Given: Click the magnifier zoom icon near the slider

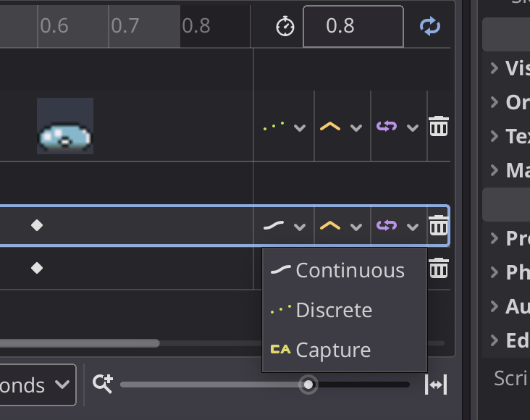Looking at the screenshot, I should pos(103,385).
